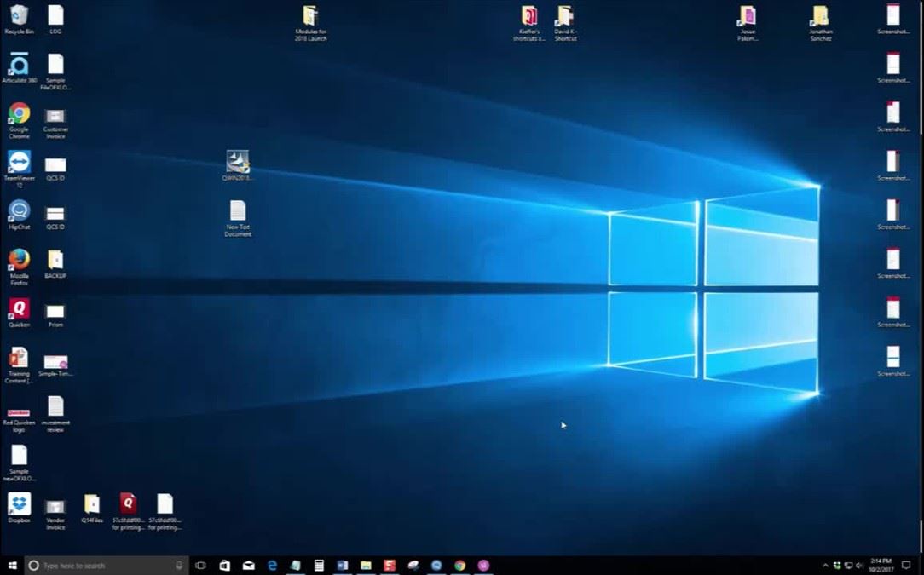Open the Windows Start menu
The height and width of the screenshot is (575, 924).
12,565
